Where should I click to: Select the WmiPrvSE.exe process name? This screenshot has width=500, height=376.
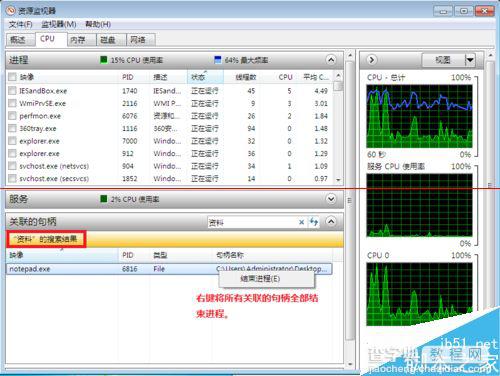[42, 103]
